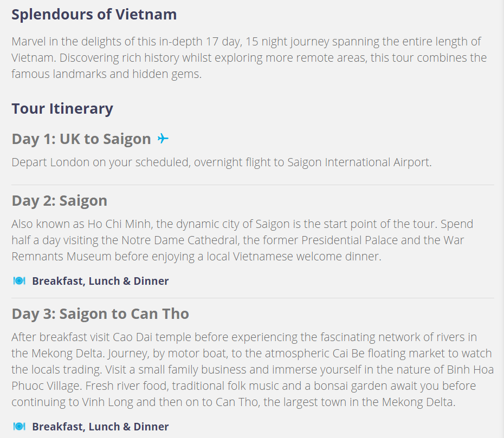Click the Notre Dame Cathedral description paragraph
This screenshot has height=438, width=504.
pyautogui.click(x=242, y=240)
